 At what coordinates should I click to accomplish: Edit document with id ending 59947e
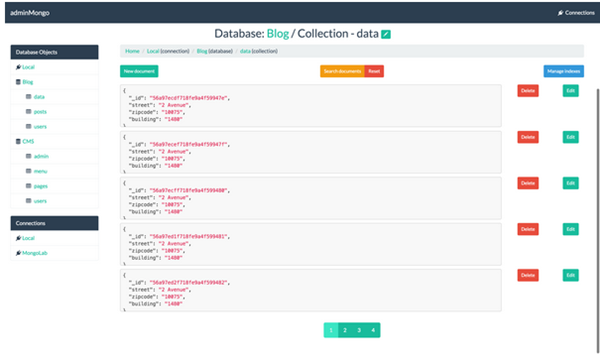[570, 91]
